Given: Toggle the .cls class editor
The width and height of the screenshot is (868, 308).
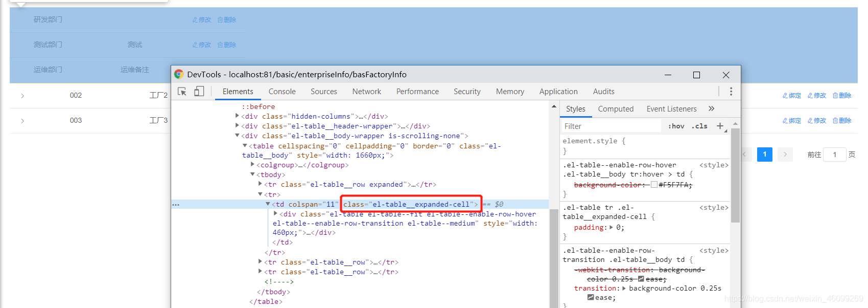Looking at the screenshot, I should tap(700, 126).
